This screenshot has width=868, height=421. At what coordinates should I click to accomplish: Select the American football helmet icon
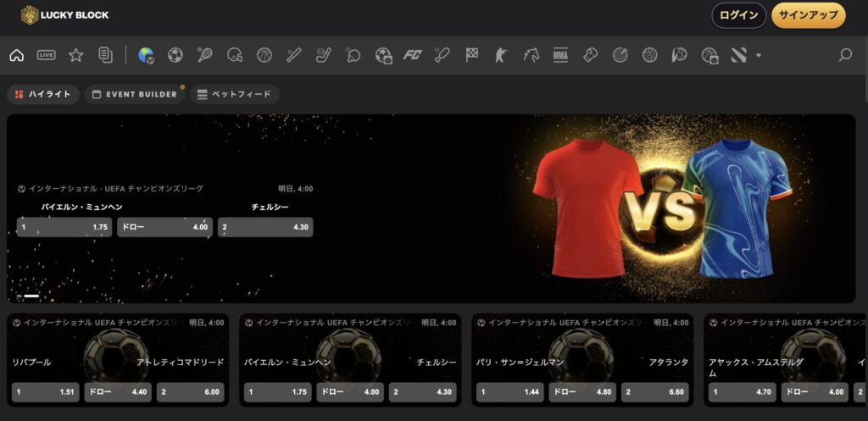tap(235, 55)
